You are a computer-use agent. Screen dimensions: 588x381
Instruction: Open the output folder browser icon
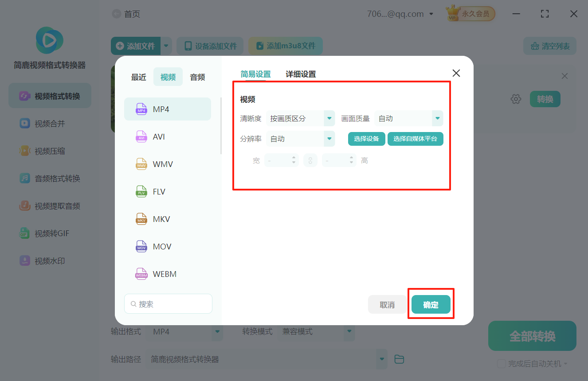[399, 359]
